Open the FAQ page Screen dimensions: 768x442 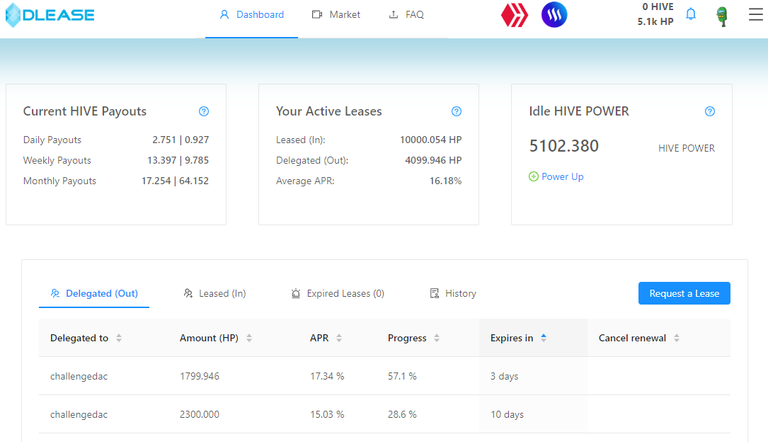click(406, 15)
